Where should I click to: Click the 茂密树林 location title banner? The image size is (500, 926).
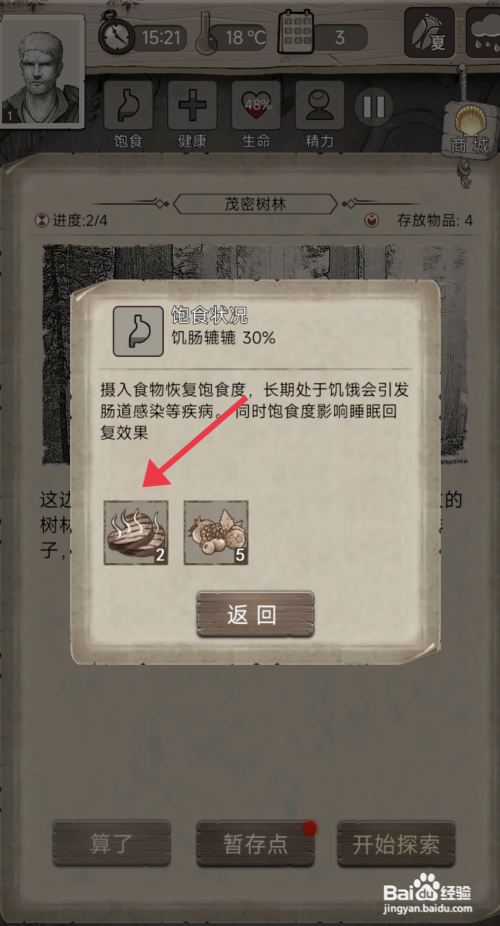coord(256,204)
